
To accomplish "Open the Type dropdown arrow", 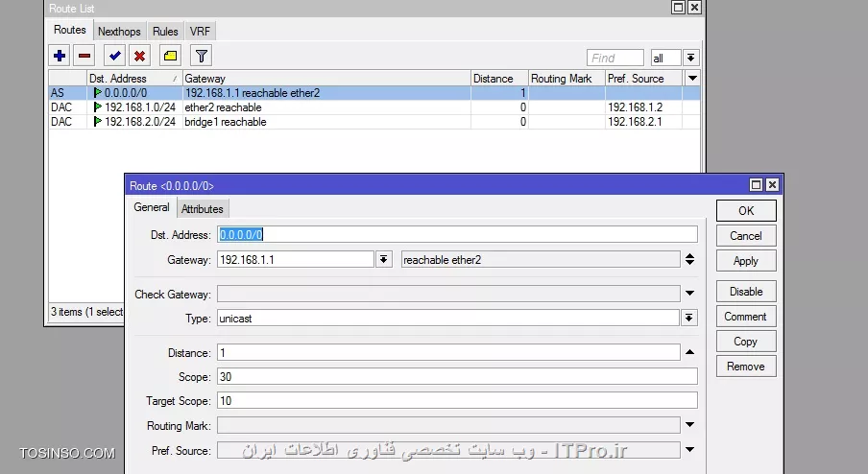I will (x=688, y=318).
